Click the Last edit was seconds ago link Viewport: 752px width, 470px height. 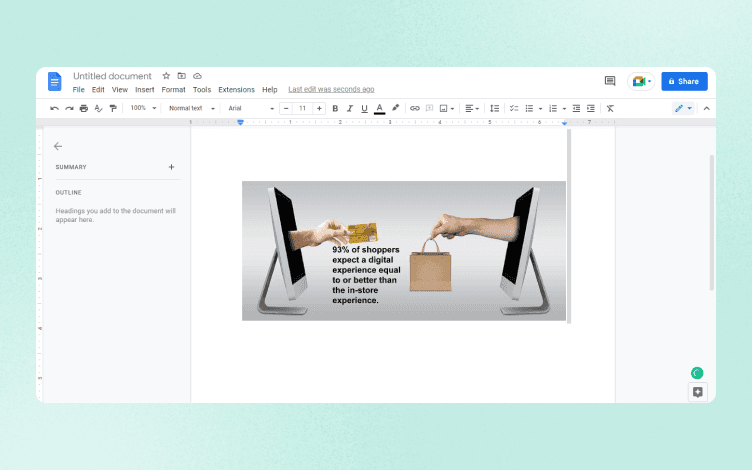331,89
